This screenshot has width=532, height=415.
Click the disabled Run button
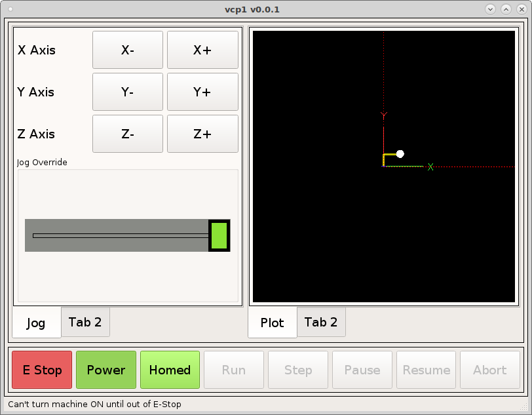click(234, 370)
